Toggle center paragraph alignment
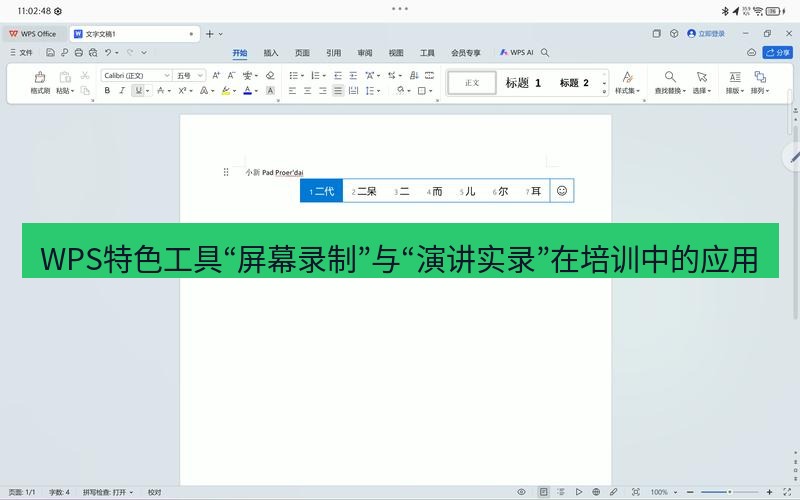The height and width of the screenshot is (500, 800). [x=308, y=91]
